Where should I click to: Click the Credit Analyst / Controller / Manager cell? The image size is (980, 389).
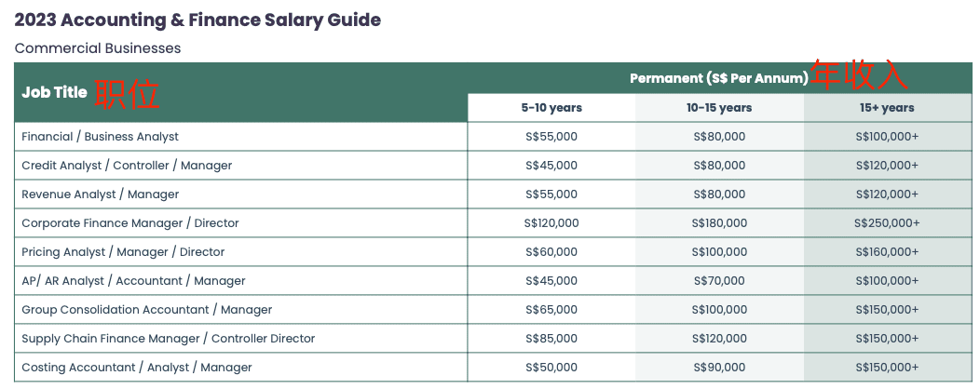tap(127, 166)
